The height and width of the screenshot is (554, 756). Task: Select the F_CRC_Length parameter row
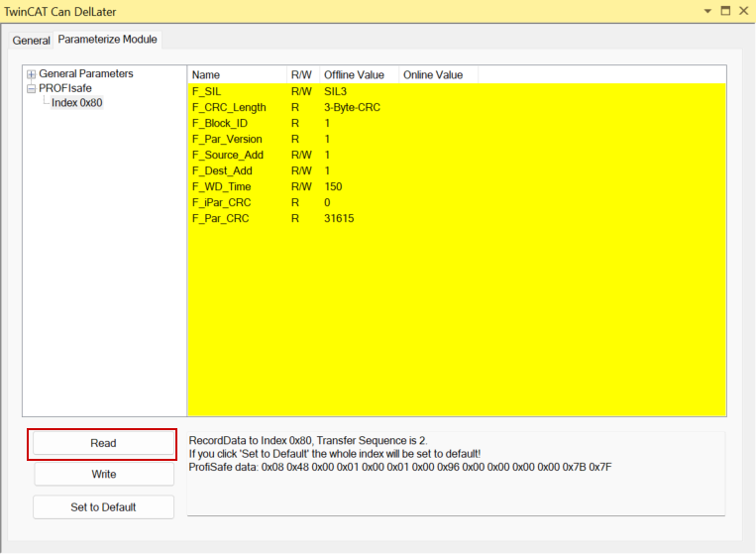pos(457,107)
